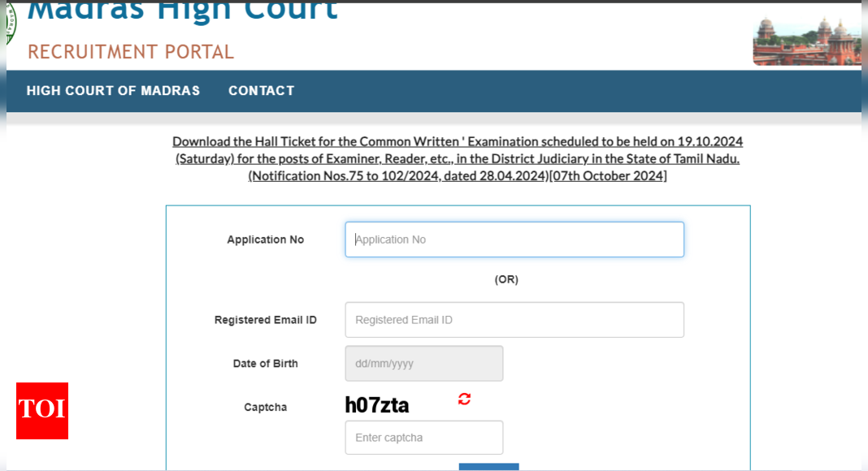Click the Captcha label text
Image resolution: width=868 pixels, height=471 pixels.
[265, 407]
